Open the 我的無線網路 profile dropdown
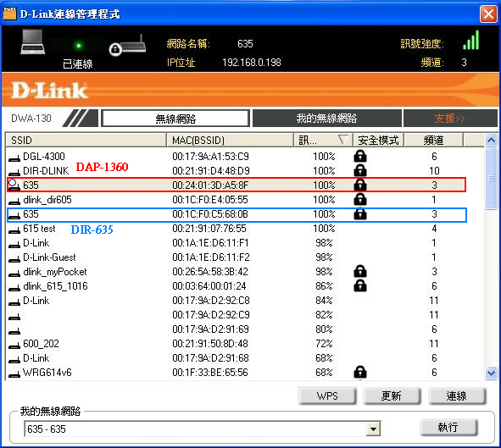501x448 pixels. [x=373, y=429]
